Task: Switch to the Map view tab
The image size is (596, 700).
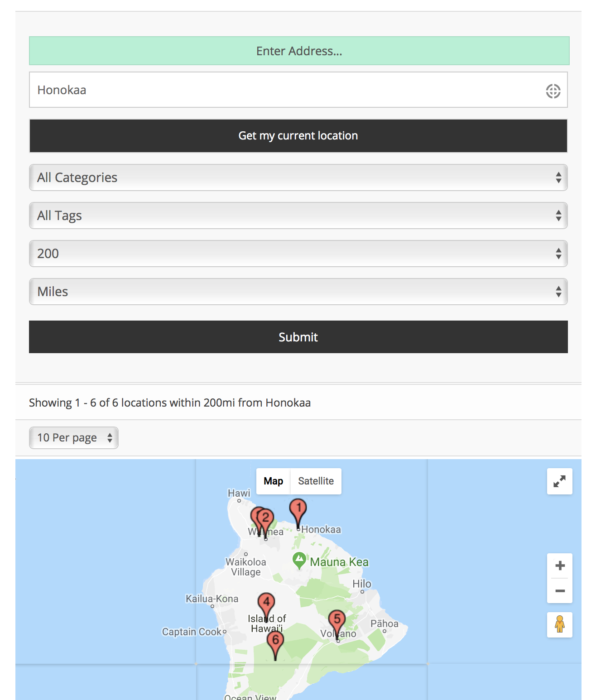Action: pyautogui.click(x=274, y=481)
